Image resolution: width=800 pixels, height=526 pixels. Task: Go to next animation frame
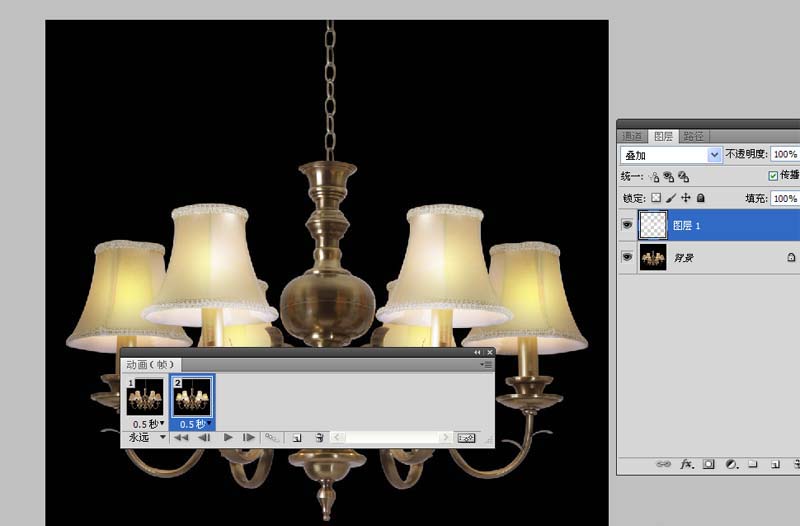[x=248, y=438]
